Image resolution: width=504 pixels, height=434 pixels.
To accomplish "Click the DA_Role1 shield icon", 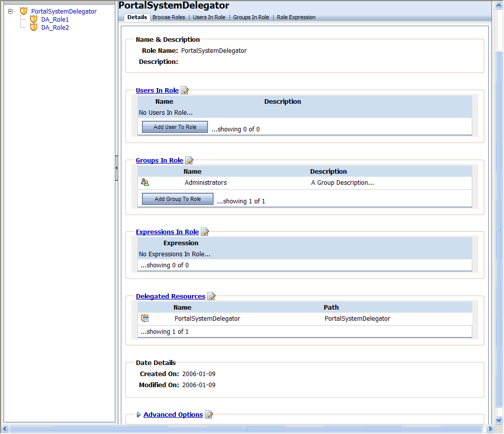I will [34, 19].
